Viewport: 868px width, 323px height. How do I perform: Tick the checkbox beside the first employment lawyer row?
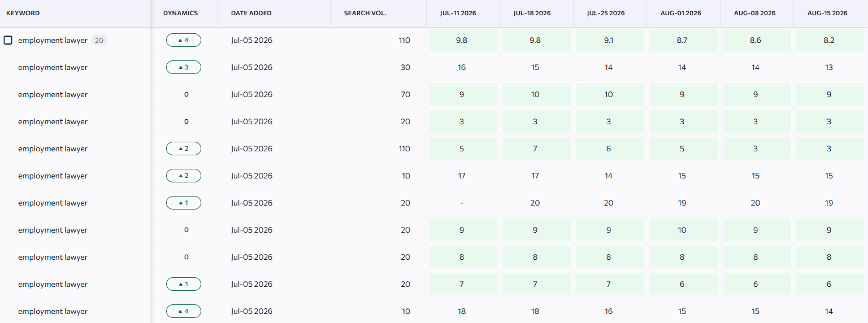coord(8,40)
